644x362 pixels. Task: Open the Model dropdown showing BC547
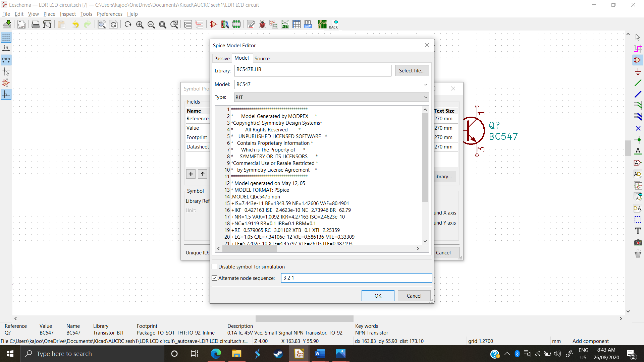pyautogui.click(x=425, y=84)
